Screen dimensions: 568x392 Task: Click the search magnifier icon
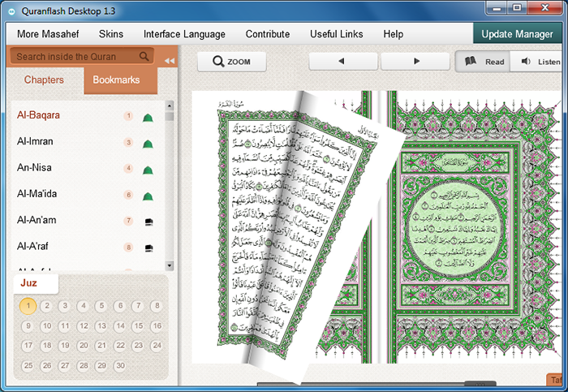tap(144, 57)
